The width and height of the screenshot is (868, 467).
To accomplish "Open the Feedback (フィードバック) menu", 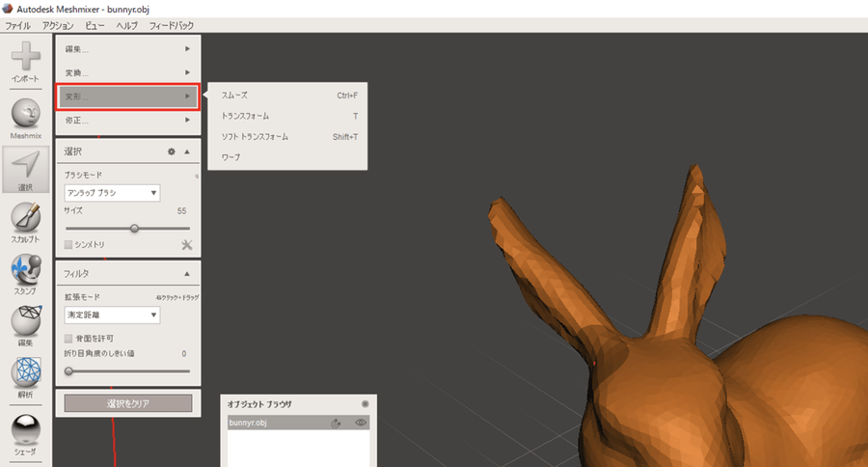I will tap(172, 25).
